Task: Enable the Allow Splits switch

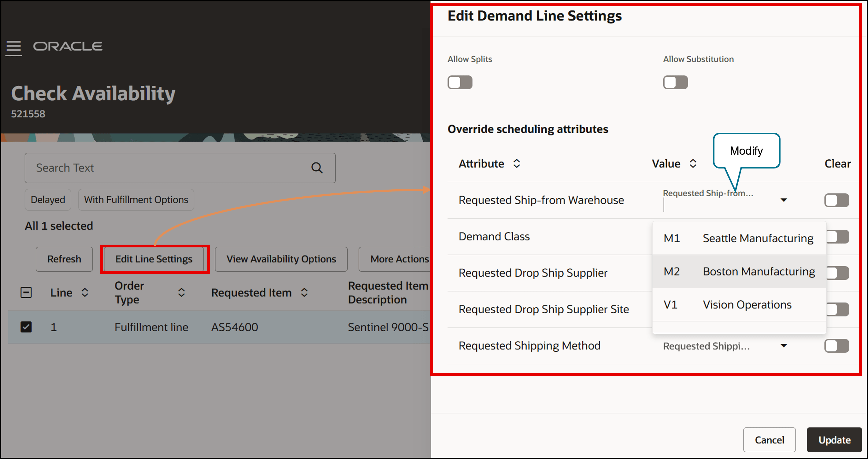Action: coord(460,82)
